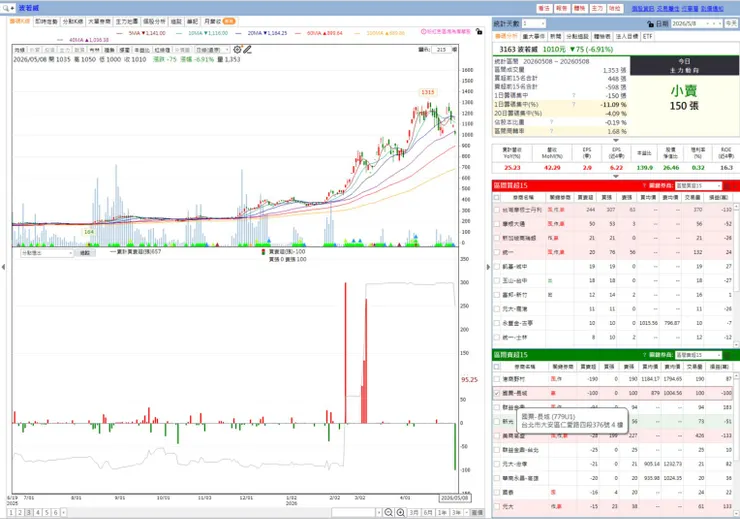Open 關鍵券商 dropdown in 區間買超15 header

[x=719, y=185]
